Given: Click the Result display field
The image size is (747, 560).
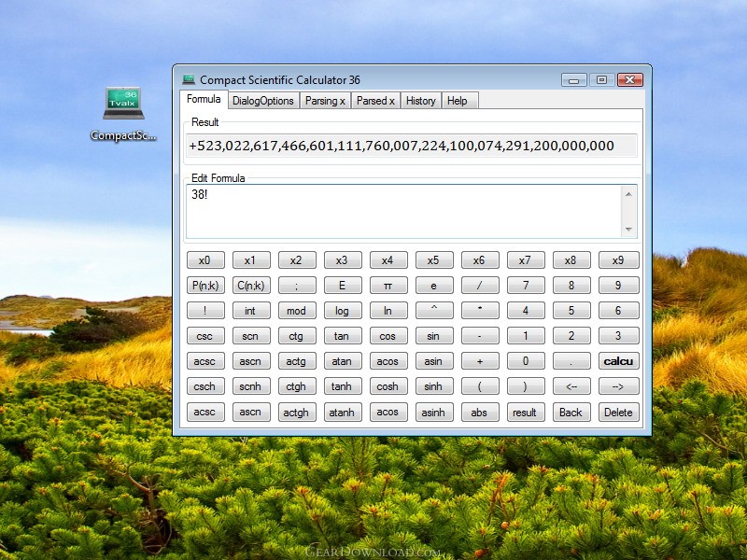Looking at the screenshot, I should [x=411, y=146].
